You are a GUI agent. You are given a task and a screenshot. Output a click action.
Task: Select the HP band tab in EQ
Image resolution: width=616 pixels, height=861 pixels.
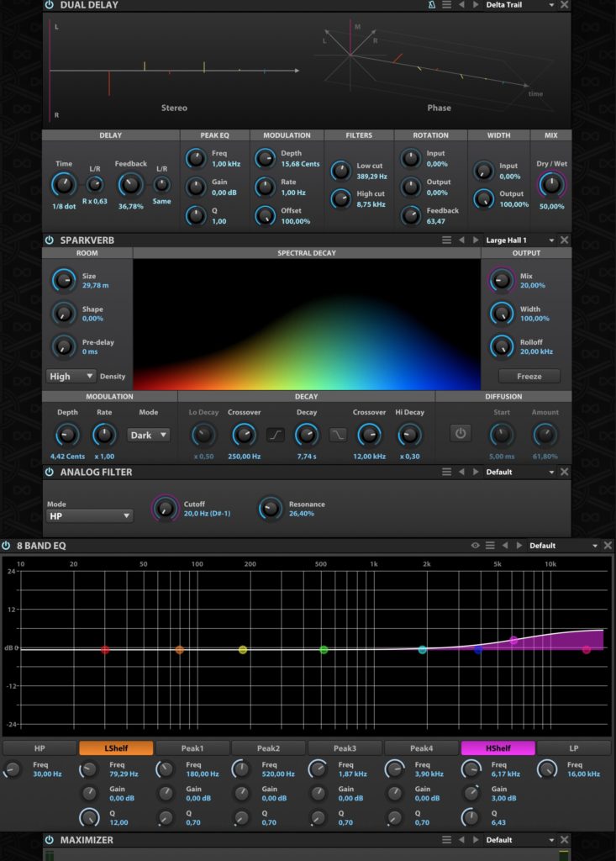click(39, 747)
